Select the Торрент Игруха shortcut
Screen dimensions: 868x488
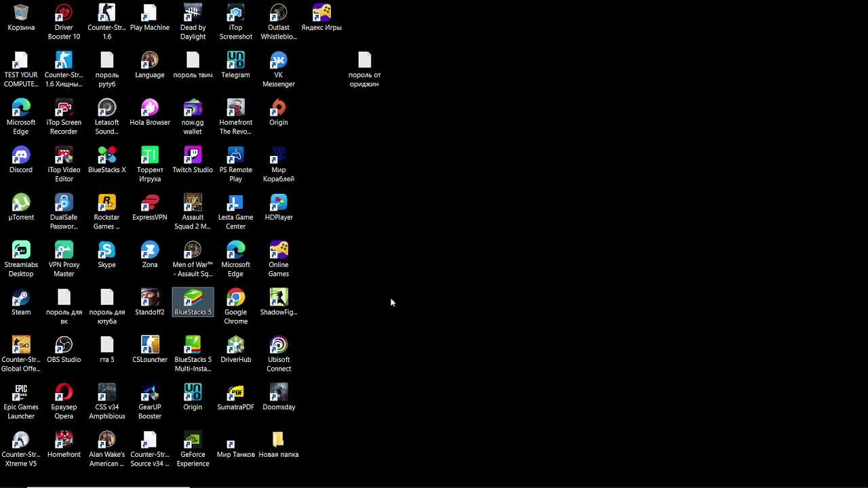[x=150, y=165]
